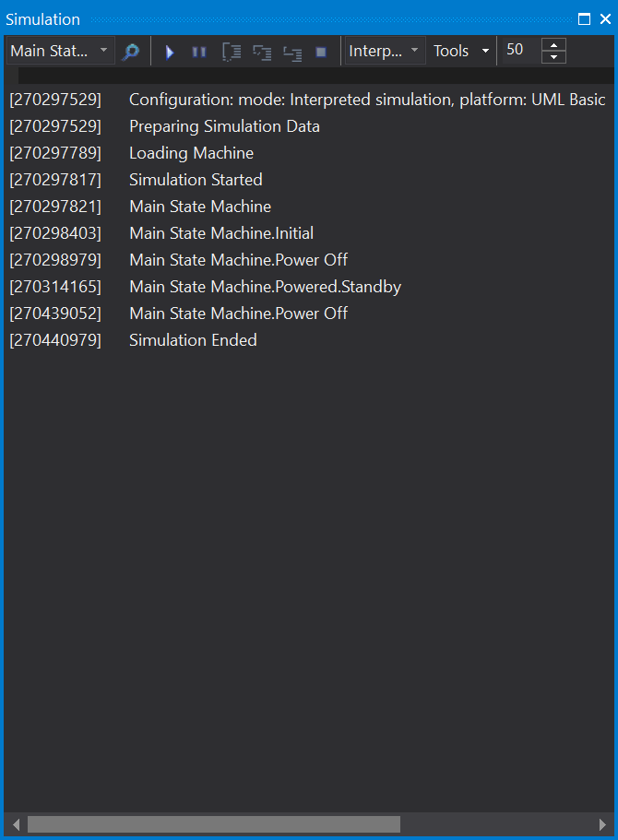Select the Simulation Started log entry

pyautogui.click(x=196, y=179)
